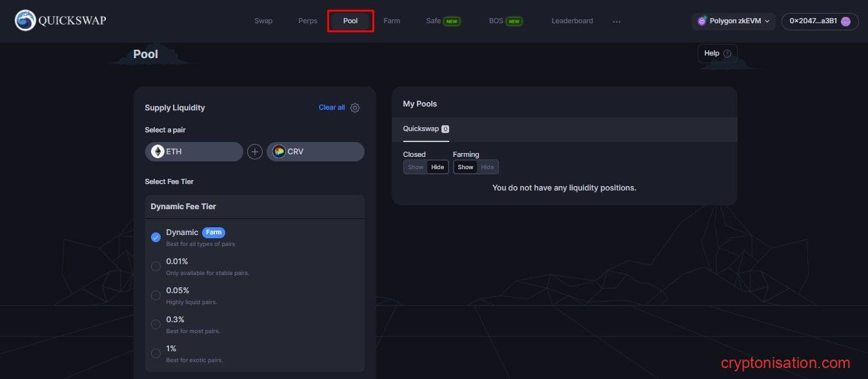
Task: Select the 0.3% fee tier
Action: point(156,324)
